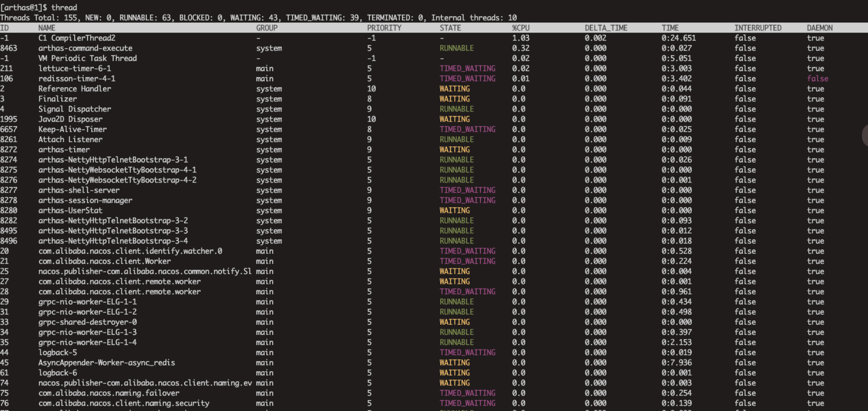Image resolution: width=868 pixels, height=411 pixels.
Task: Click the 'arthas-shell-server' thread name
Action: click(x=79, y=190)
